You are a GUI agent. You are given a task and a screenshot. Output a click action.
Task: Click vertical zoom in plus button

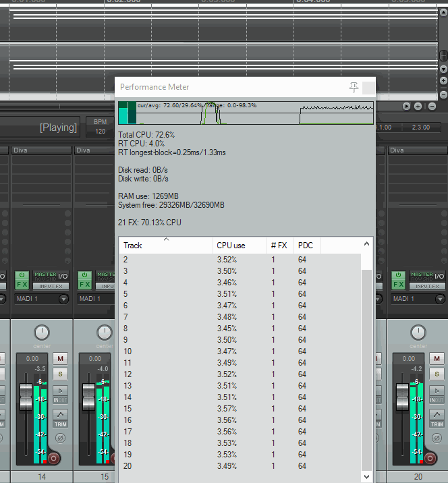[x=443, y=81]
